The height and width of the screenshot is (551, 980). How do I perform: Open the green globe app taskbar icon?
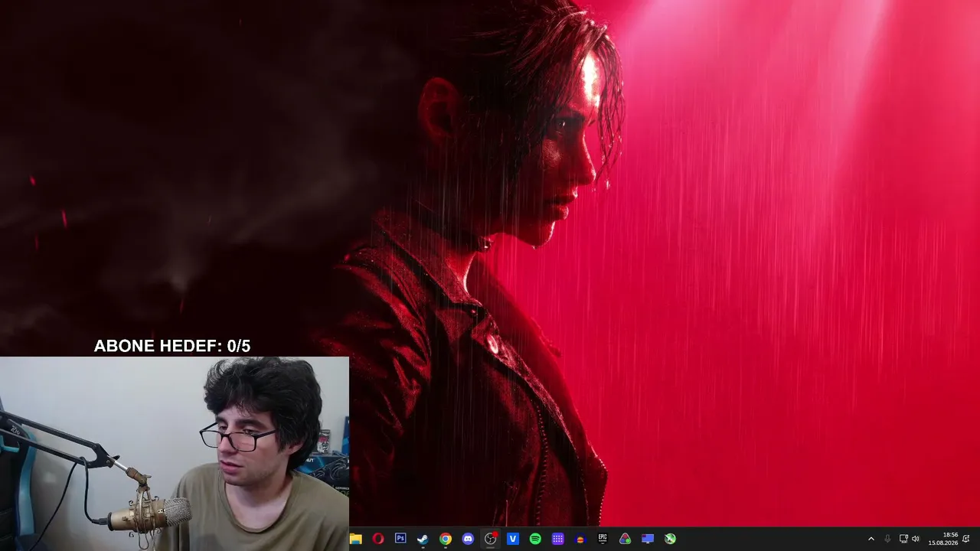pos(671,539)
